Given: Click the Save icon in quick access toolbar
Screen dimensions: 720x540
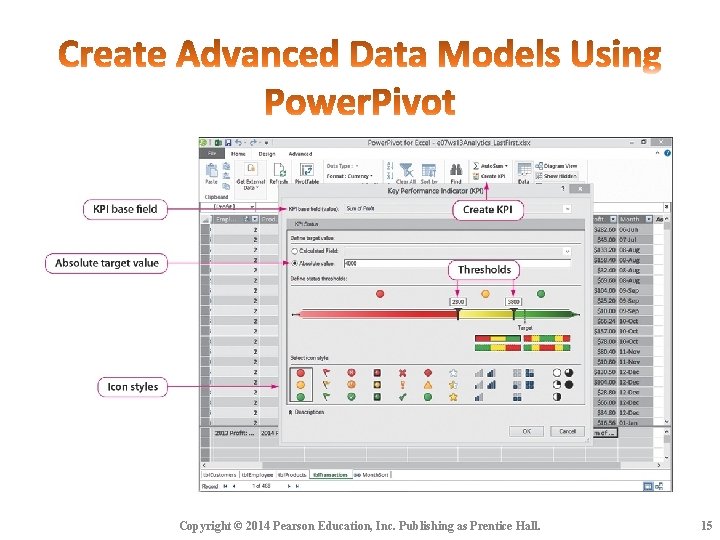Looking at the screenshot, I should pyautogui.click(x=228, y=143).
